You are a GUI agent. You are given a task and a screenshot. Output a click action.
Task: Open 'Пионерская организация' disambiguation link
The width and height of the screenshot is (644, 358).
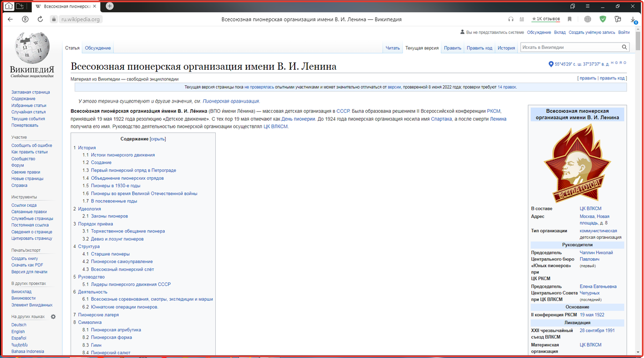(x=231, y=101)
